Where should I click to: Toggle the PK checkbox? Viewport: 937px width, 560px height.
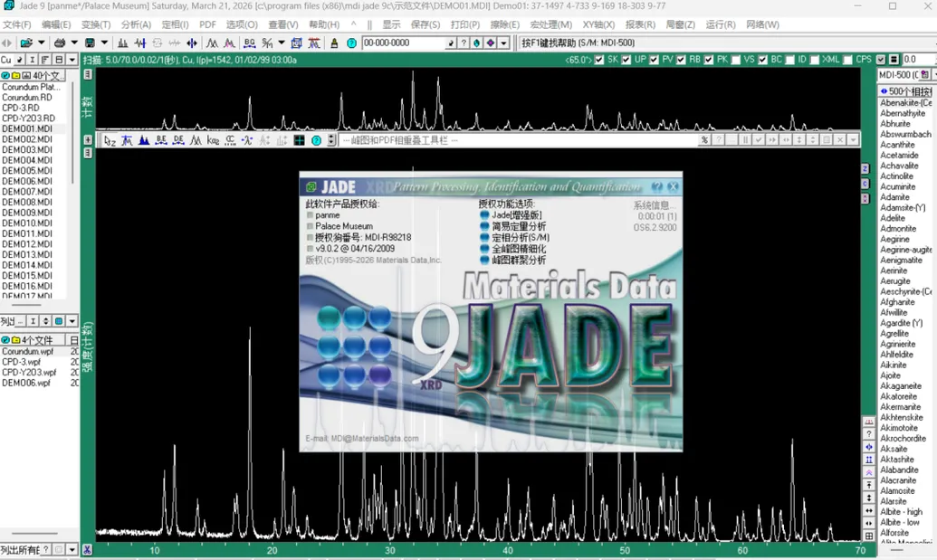click(x=709, y=60)
